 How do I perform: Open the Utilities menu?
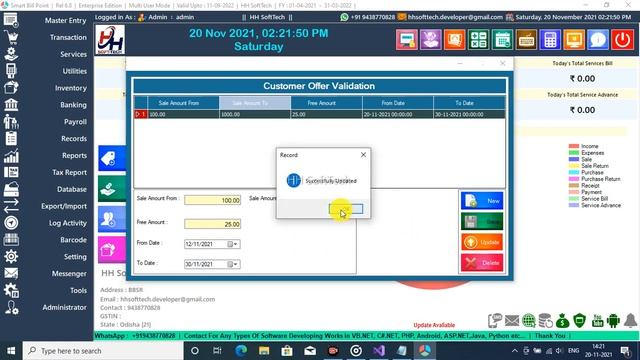point(75,71)
